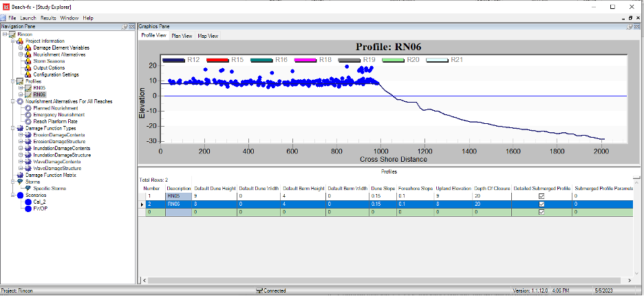Click the Scenarios blue circle icon
The width and height of the screenshot is (644, 296).
20,195
